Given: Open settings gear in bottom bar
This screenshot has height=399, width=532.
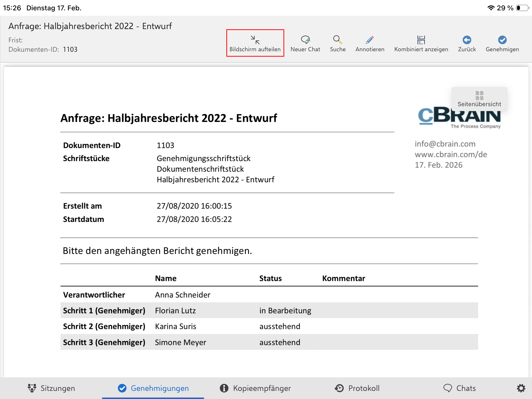Looking at the screenshot, I should click(521, 388).
